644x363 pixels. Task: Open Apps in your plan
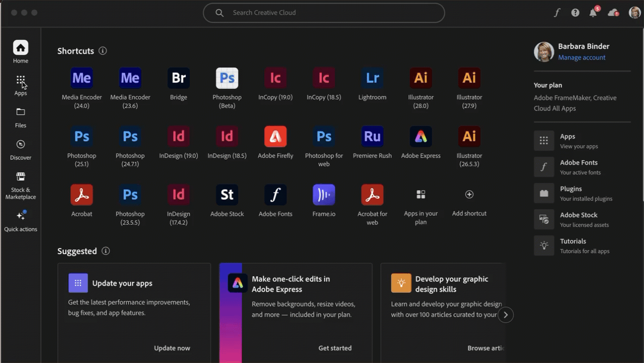coord(421,195)
